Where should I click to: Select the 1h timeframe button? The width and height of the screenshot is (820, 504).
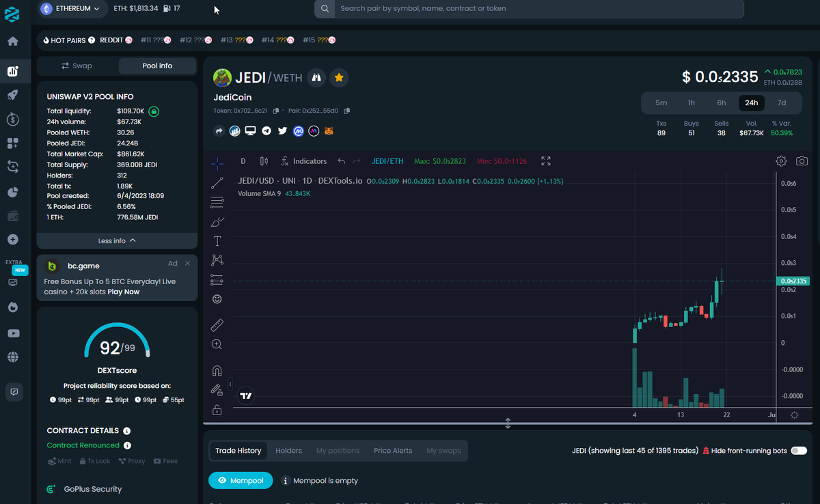click(692, 103)
